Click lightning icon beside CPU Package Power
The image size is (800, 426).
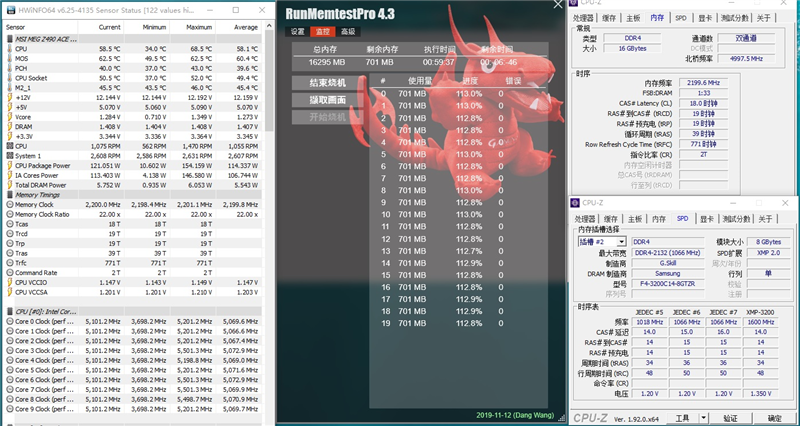(x=10, y=165)
